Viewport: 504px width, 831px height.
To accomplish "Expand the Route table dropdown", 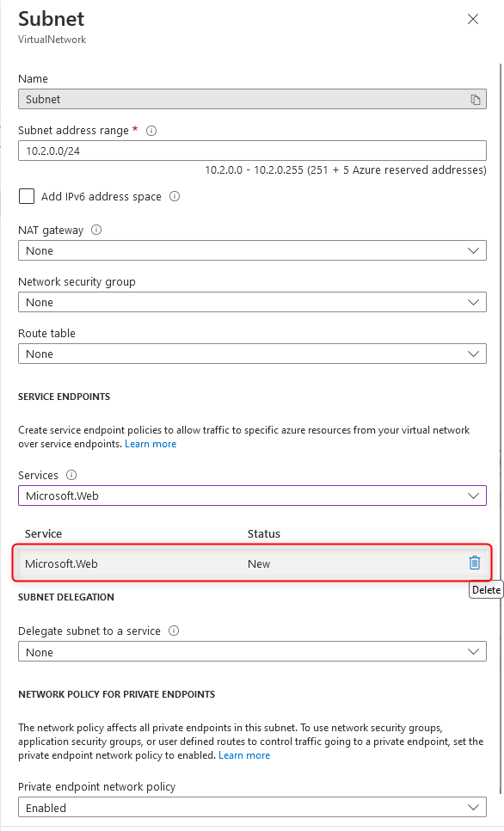I will (252, 354).
